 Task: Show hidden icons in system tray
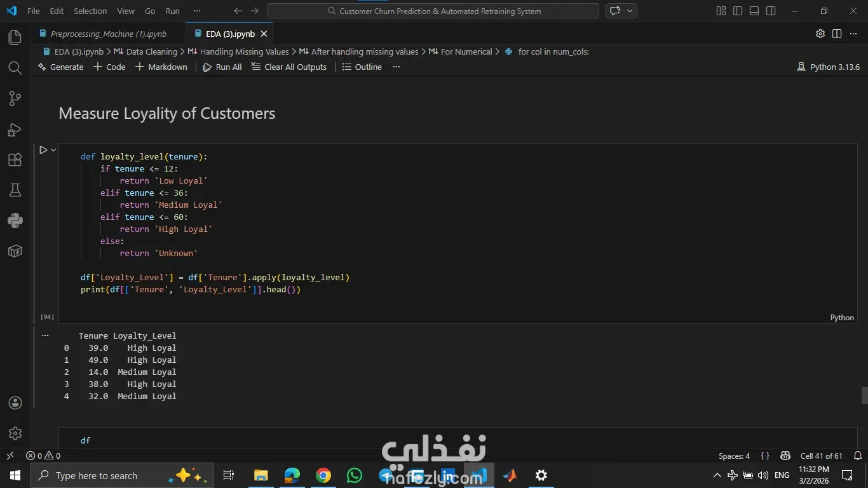(x=717, y=475)
